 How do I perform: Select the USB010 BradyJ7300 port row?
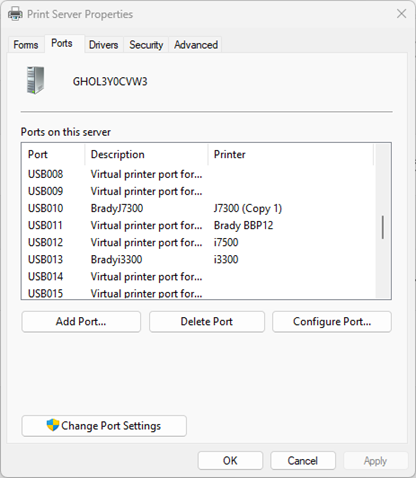198,208
